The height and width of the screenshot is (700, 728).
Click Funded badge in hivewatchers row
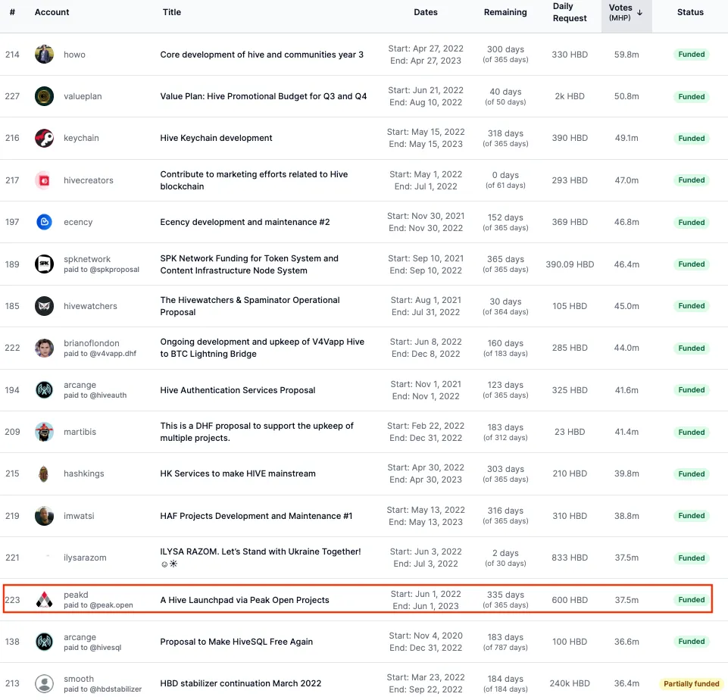[691, 306]
